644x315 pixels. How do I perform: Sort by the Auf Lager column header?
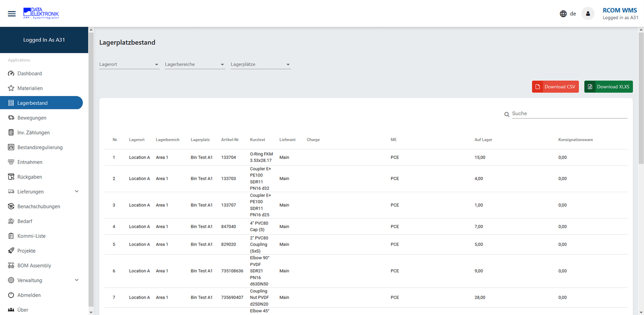(x=483, y=140)
